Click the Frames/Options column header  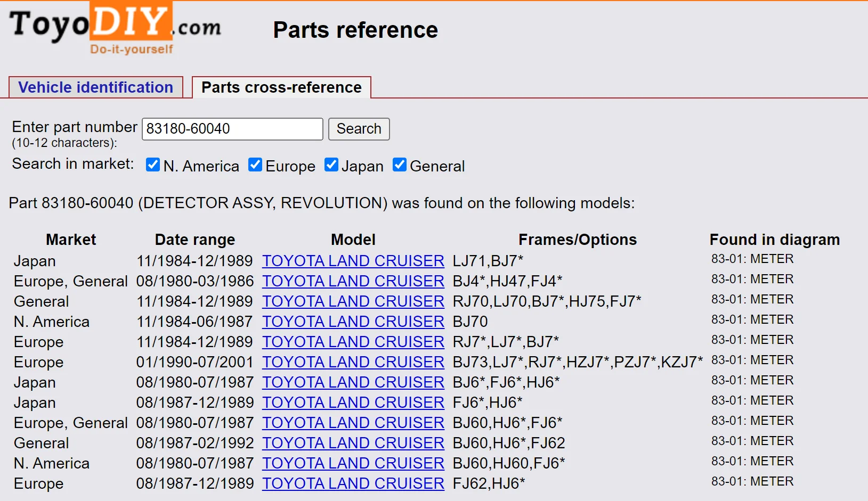[578, 240]
